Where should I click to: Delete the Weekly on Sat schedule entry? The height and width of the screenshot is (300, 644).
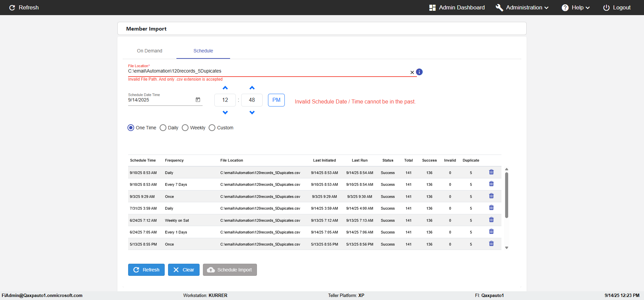coord(491,220)
